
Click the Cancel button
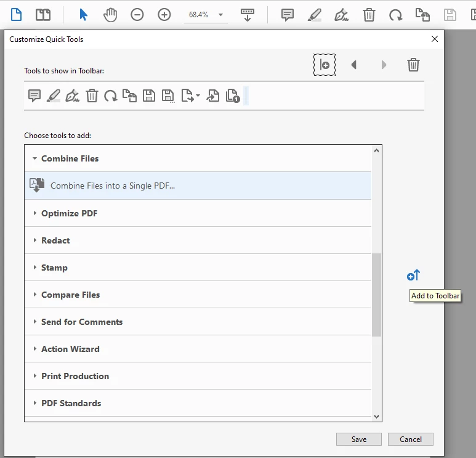pos(411,439)
